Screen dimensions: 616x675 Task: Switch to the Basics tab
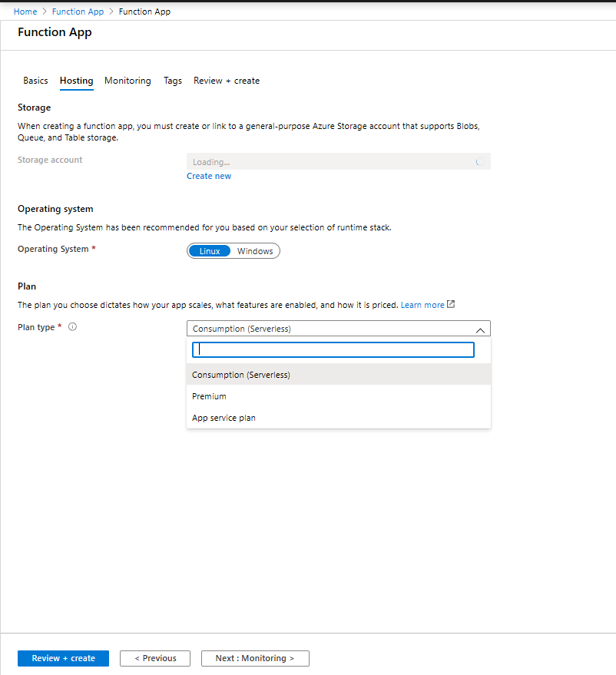(36, 81)
